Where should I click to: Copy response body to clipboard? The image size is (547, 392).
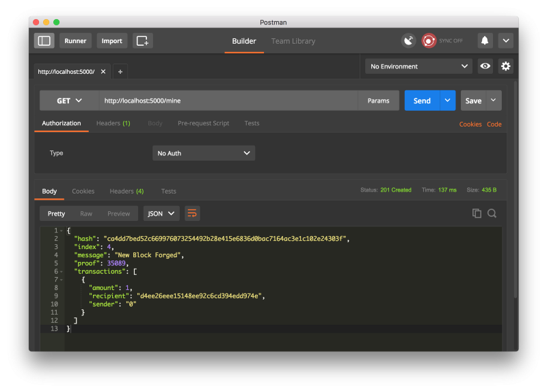point(477,213)
